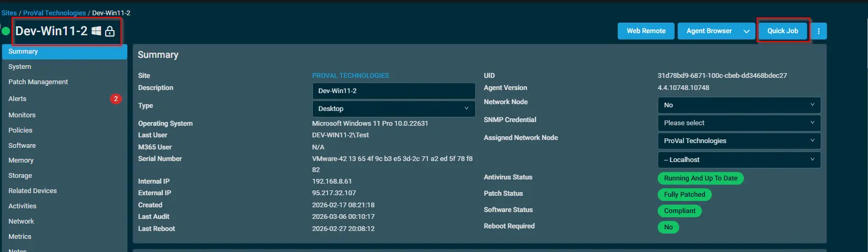Launch Web Remote session
The image size is (868, 252).
click(646, 31)
